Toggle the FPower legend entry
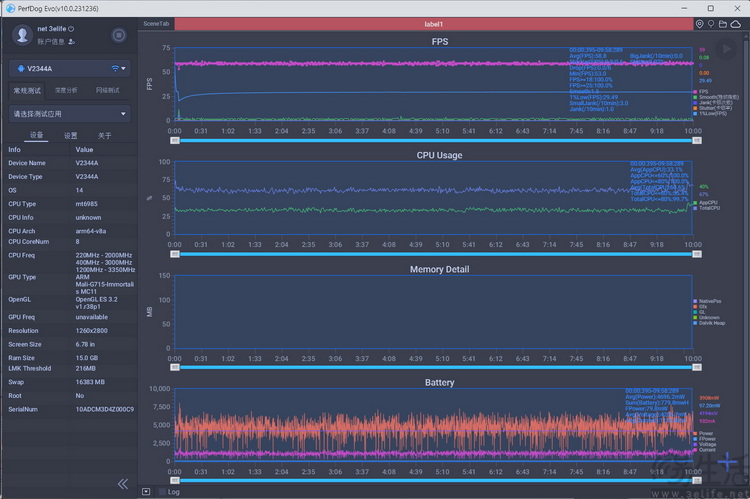Screen dimensions: 750x499 click(705, 439)
